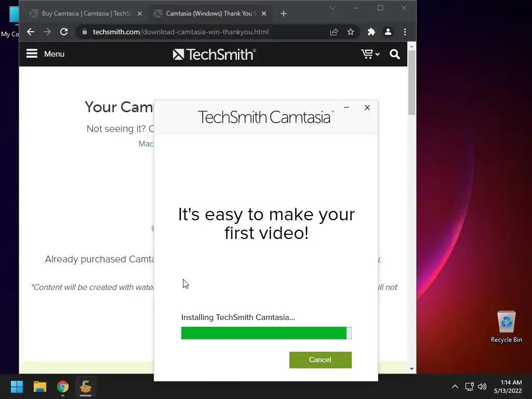Click the installer icon in taskbar
Screen dimensions: 532x399
pyautogui.click(x=86, y=387)
